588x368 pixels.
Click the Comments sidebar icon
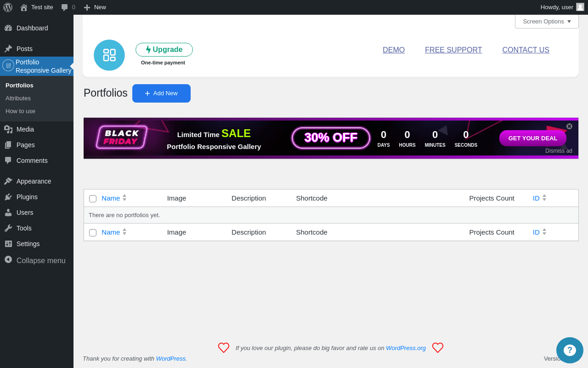point(8,161)
